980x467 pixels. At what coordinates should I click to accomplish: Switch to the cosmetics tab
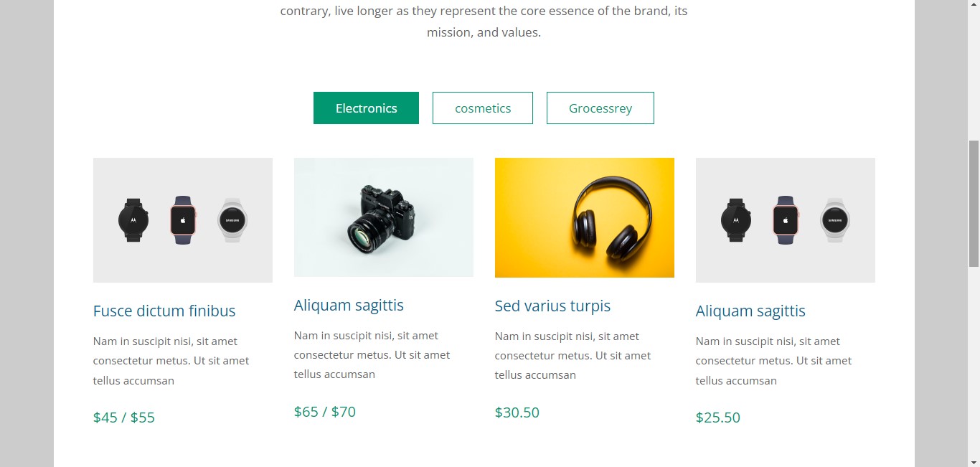click(483, 108)
